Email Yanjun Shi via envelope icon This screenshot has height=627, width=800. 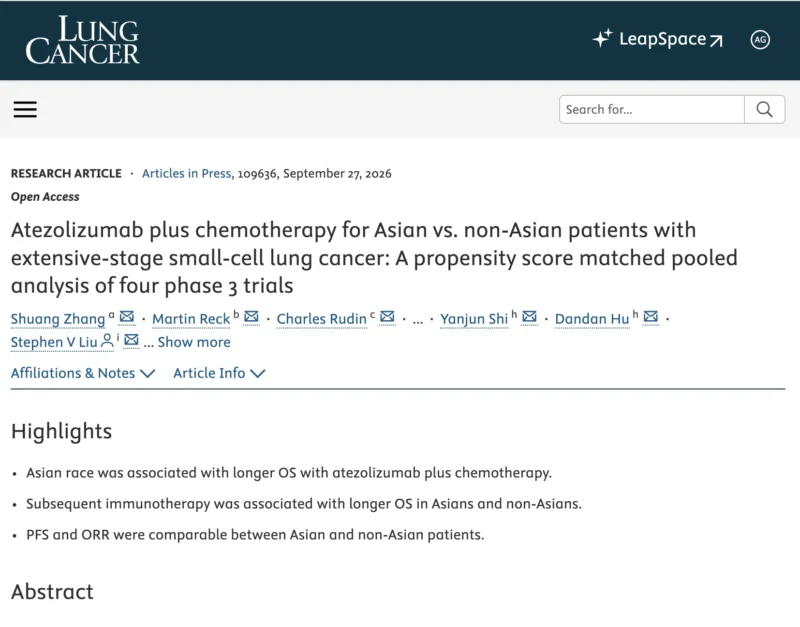530,317
